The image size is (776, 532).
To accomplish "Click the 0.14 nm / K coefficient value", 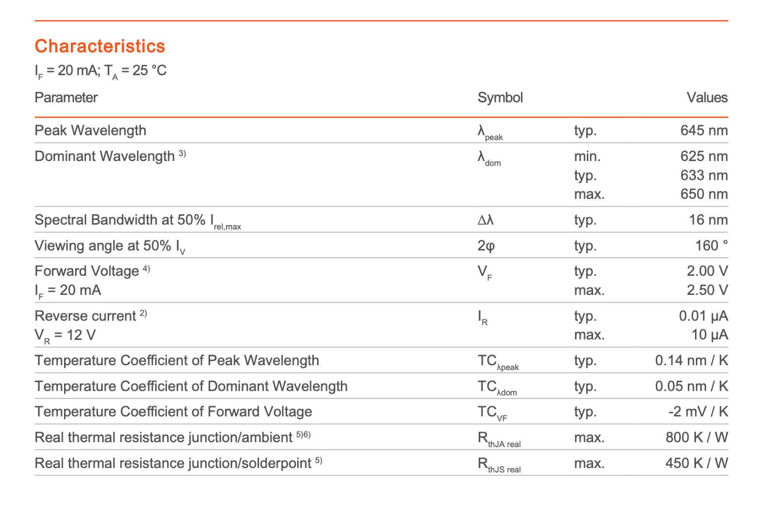I will (692, 360).
